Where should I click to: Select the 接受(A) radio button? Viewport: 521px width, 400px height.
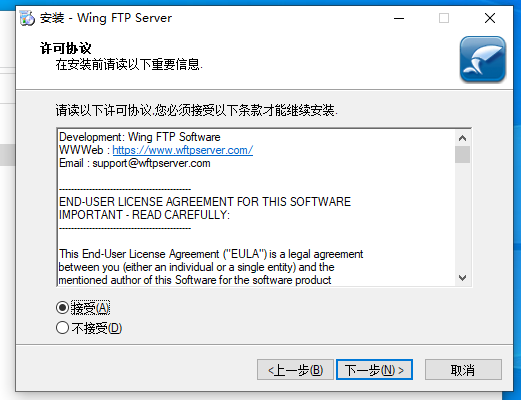[x=62, y=308]
